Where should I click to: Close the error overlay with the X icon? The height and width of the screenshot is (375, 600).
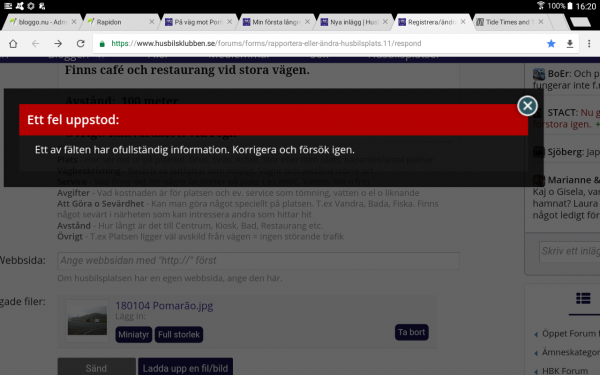pyautogui.click(x=527, y=106)
